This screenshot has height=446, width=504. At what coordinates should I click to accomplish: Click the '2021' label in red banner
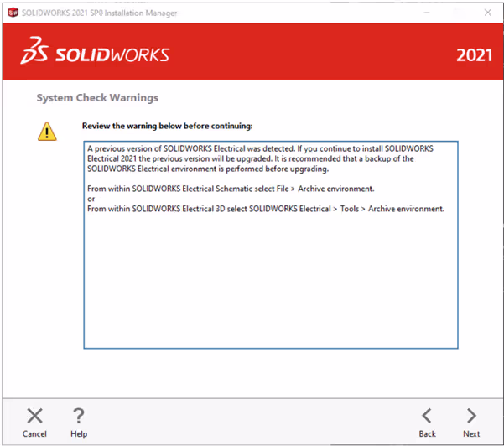point(474,55)
